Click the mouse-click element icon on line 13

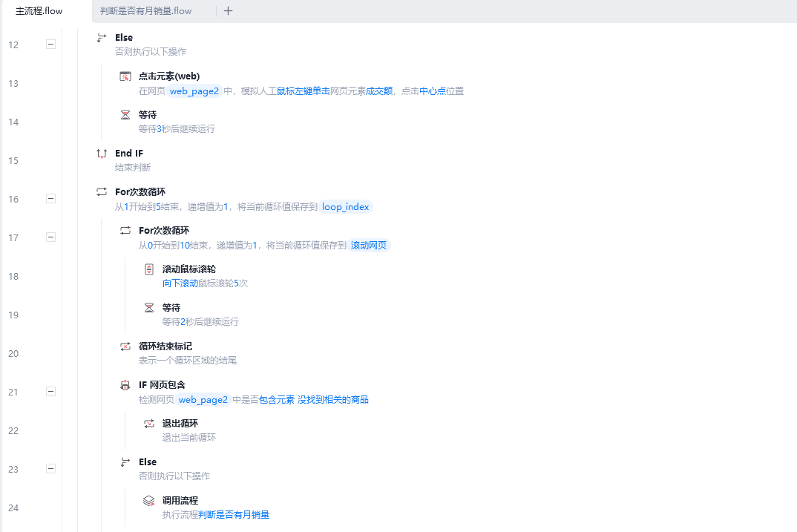click(x=125, y=76)
